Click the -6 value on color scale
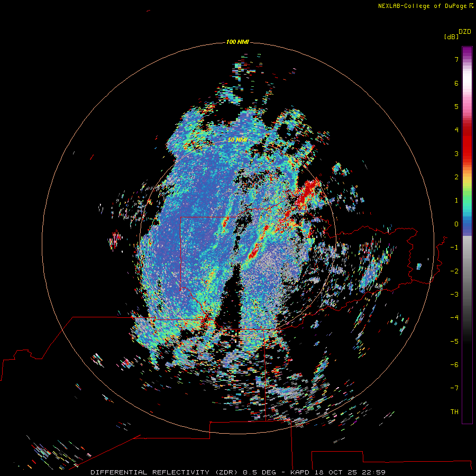The width and height of the screenshot is (476, 476). (454, 364)
